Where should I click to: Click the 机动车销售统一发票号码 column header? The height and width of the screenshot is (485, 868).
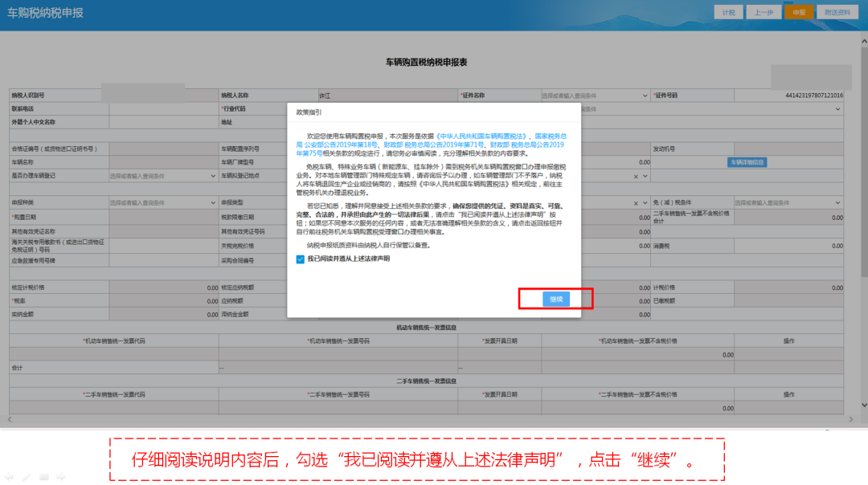(x=338, y=341)
